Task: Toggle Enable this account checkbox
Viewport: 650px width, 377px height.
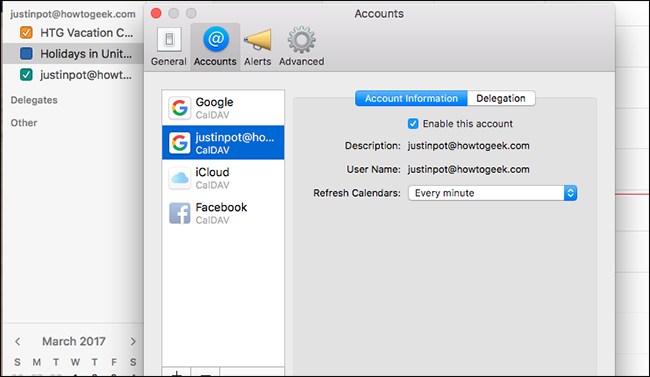Action: 413,124
